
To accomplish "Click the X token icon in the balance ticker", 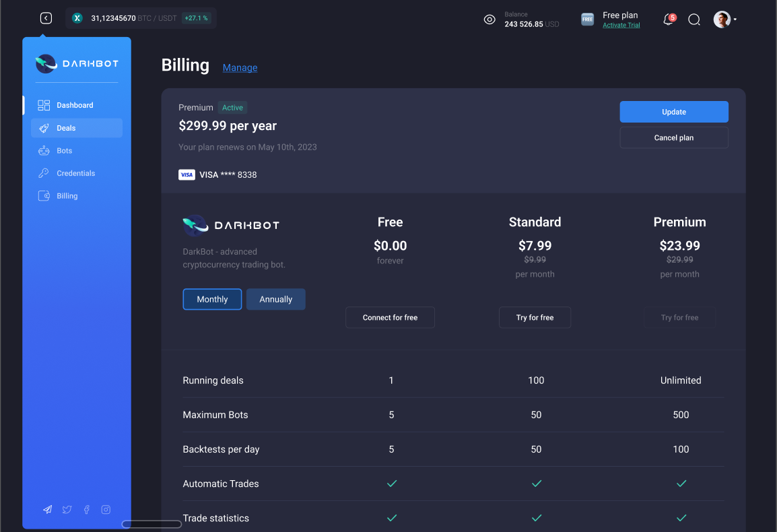I will click(76, 18).
